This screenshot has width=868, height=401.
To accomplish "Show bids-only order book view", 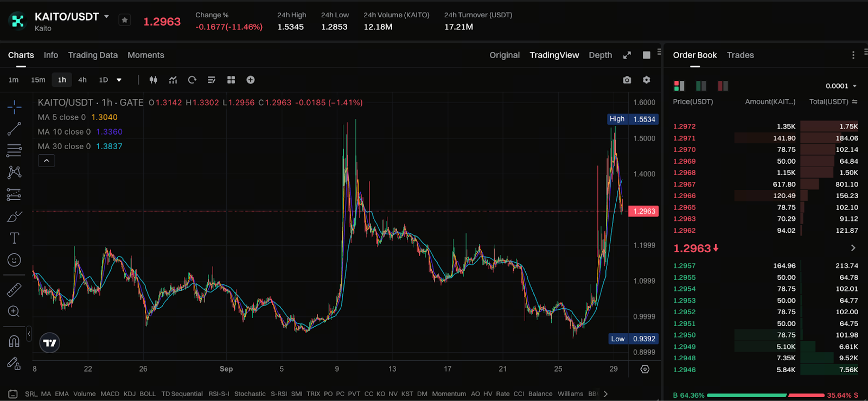I will click(701, 86).
